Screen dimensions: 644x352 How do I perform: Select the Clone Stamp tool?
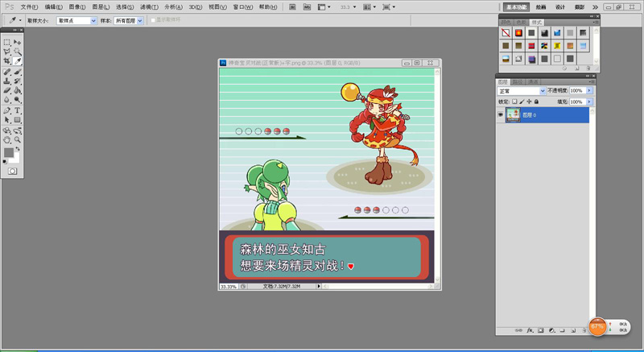point(7,81)
